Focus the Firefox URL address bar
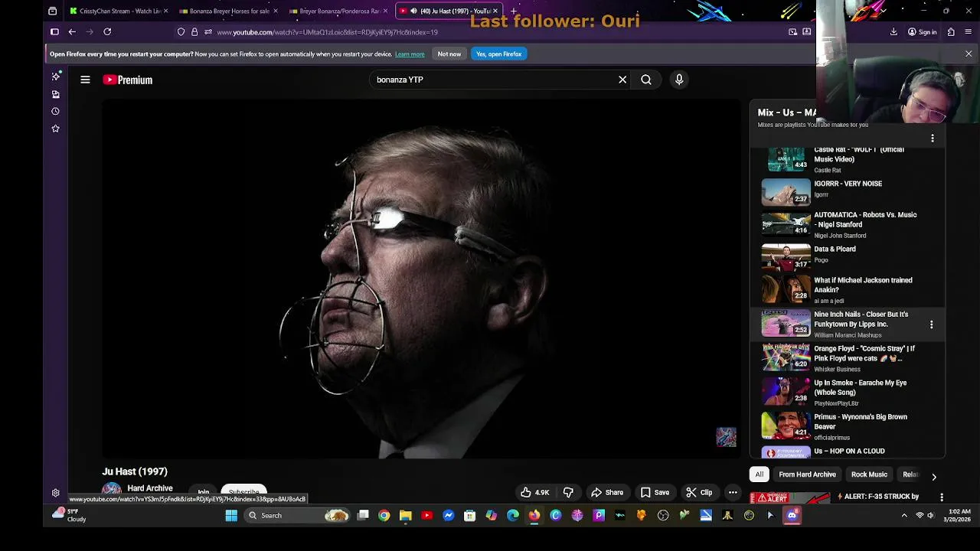This screenshot has height=551, width=980. point(490,32)
